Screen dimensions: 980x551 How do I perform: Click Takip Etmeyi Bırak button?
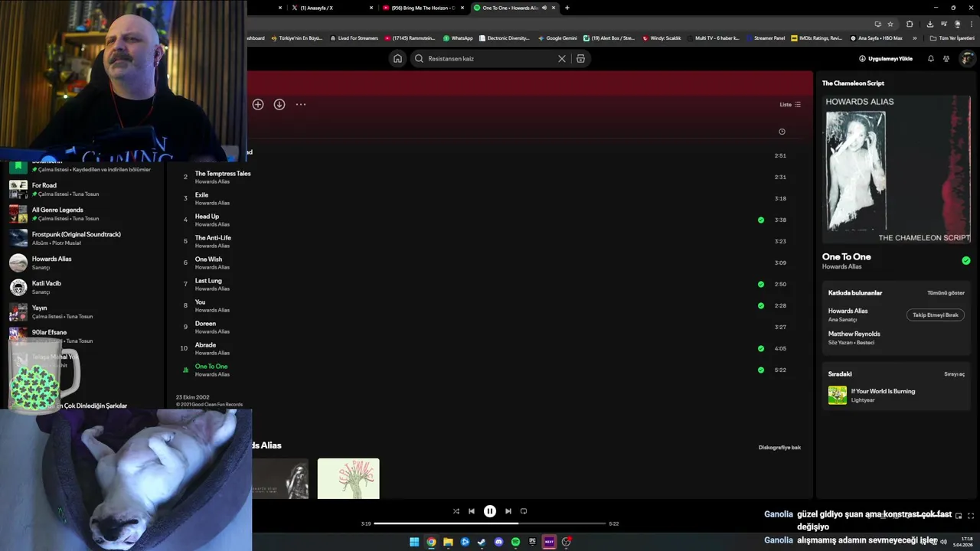[936, 315]
